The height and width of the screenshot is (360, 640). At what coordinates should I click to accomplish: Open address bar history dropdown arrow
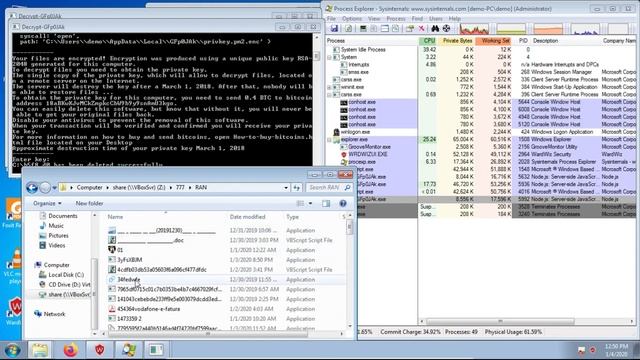pos(286,188)
